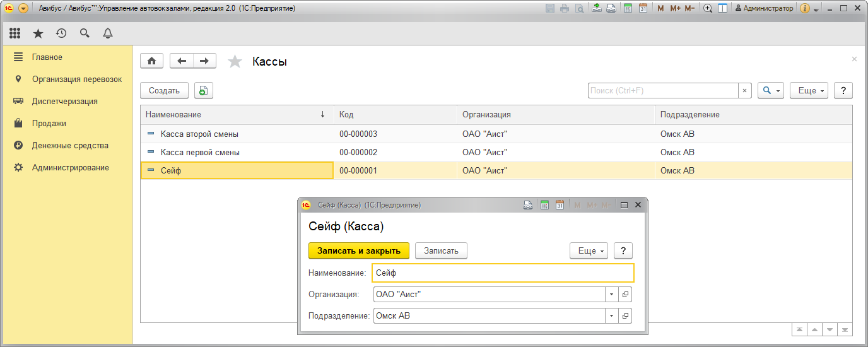Screen dimensions: 868x347
Task: Open Favorites via the top star icon
Action: click(x=38, y=33)
